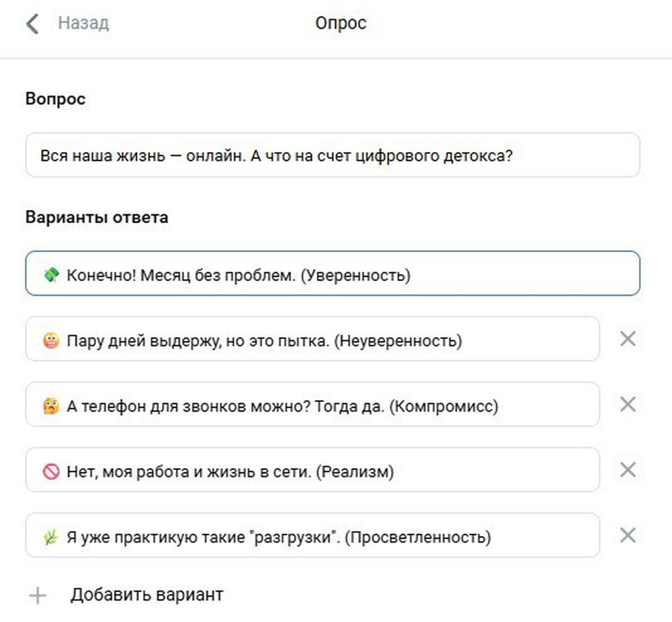
Task: Click the Опрос page title
Action: [x=341, y=24]
